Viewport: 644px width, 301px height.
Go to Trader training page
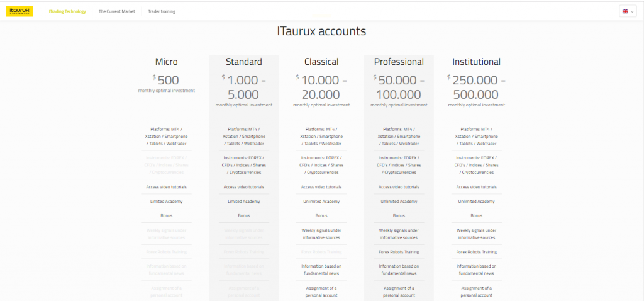pos(162,11)
